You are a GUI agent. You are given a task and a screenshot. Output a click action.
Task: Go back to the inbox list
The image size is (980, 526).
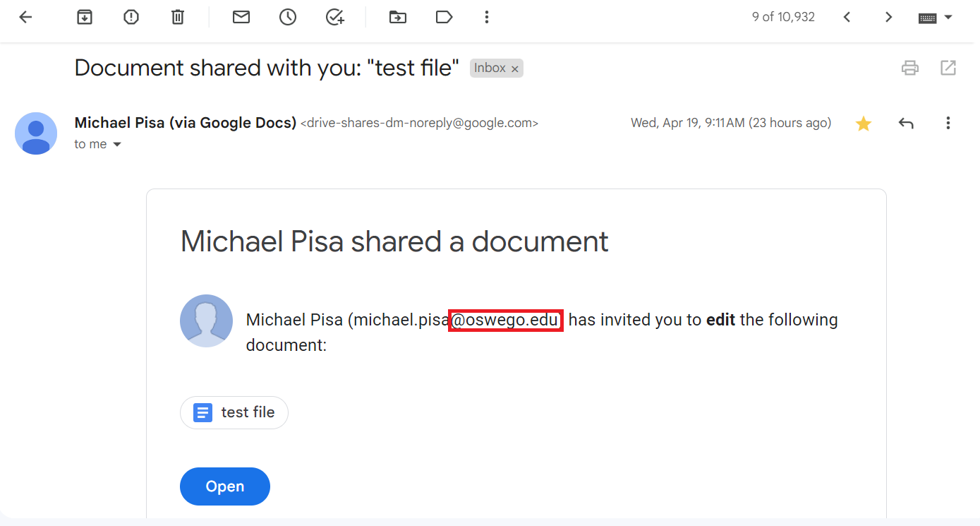pos(26,17)
